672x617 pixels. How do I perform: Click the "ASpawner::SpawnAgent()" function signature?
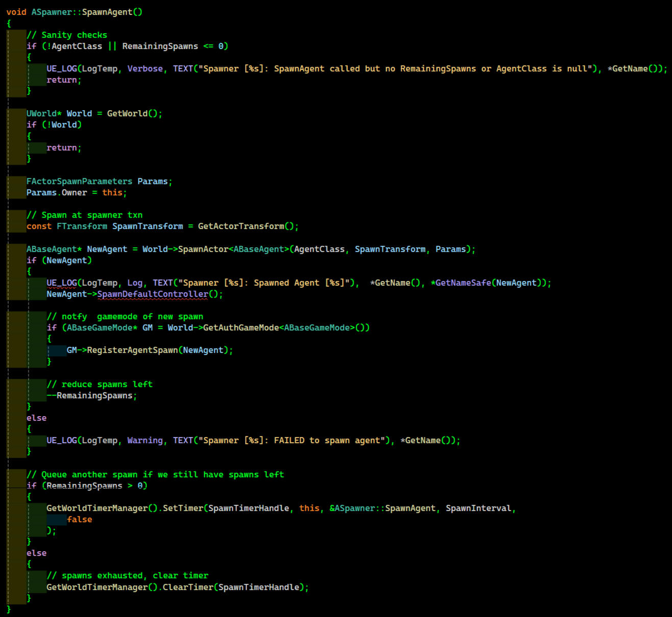[x=87, y=12]
